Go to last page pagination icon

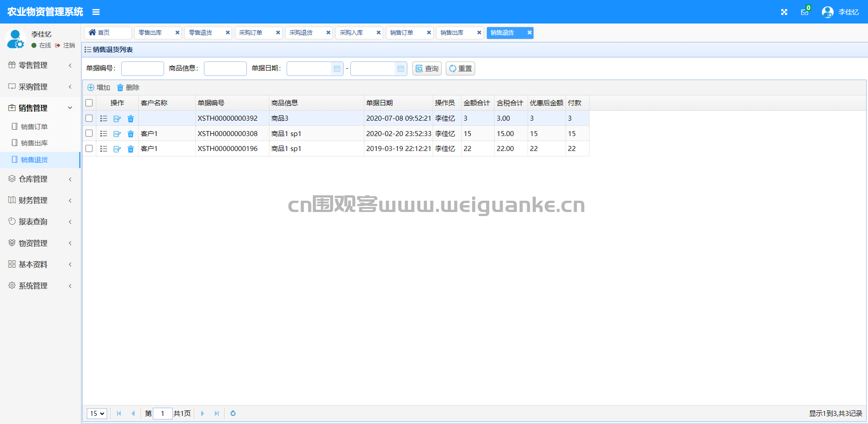coord(217,414)
